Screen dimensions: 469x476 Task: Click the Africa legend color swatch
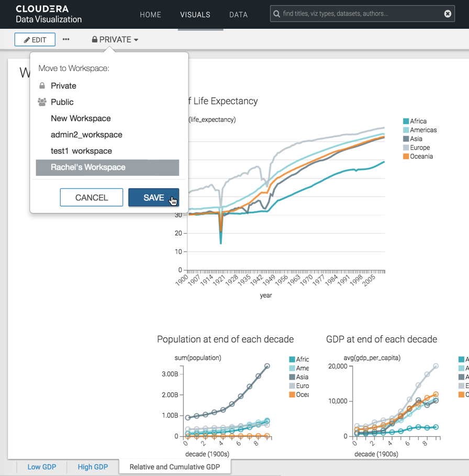tap(406, 121)
